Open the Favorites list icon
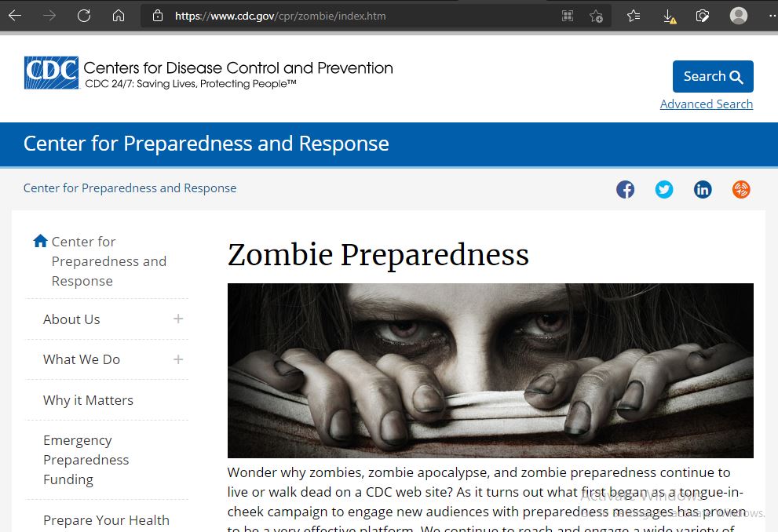Viewport: 778px width, 532px height. coord(634,16)
